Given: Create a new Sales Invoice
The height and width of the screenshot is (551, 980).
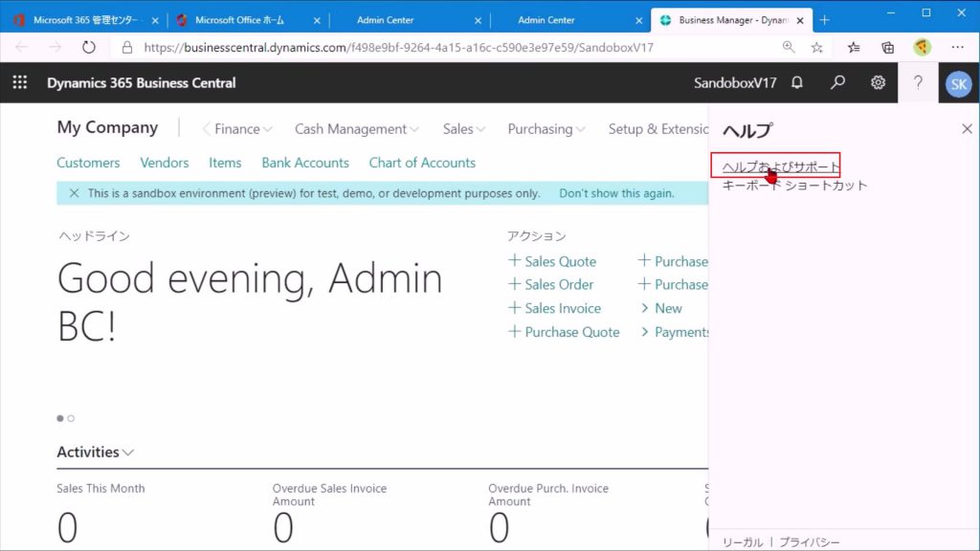Looking at the screenshot, I should coord(555,308).
